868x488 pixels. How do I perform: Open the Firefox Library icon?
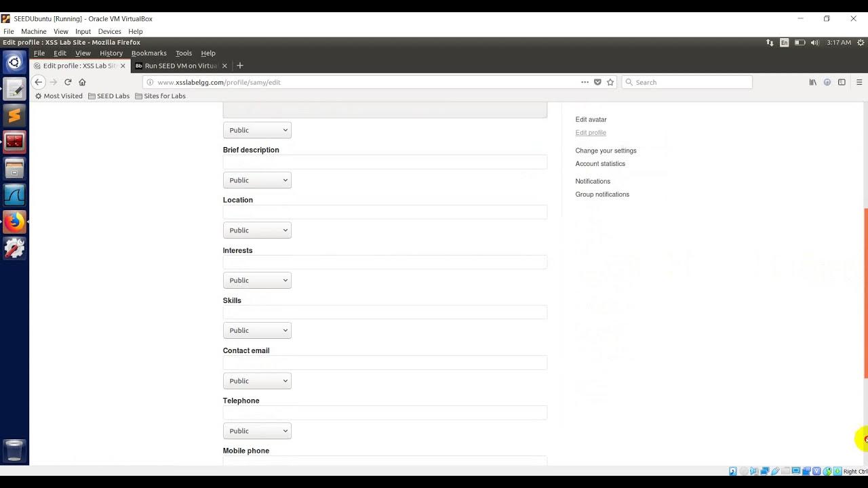coord(812,82)
